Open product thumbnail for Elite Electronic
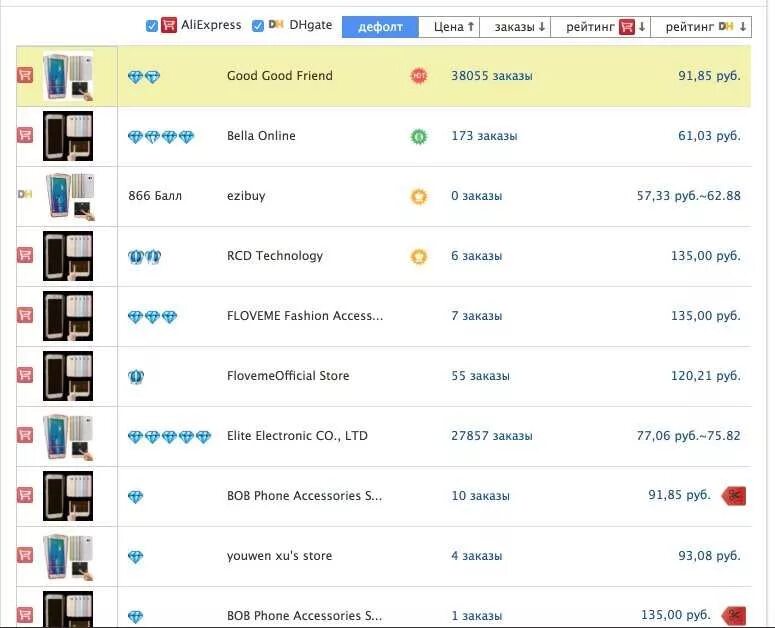The height and width of the screenshot is (628, 775). (68, 436)
